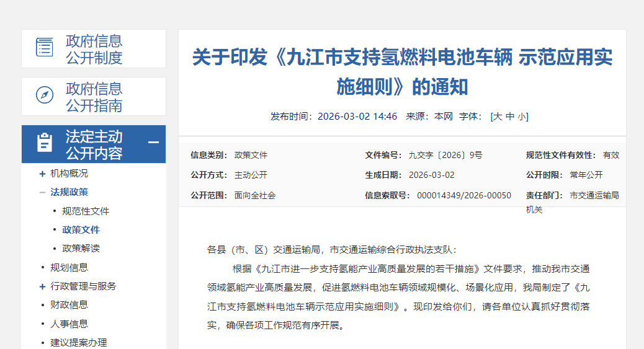
Task: Click the list icon beside 政府信息公开制度
Action: pos(44,48)
